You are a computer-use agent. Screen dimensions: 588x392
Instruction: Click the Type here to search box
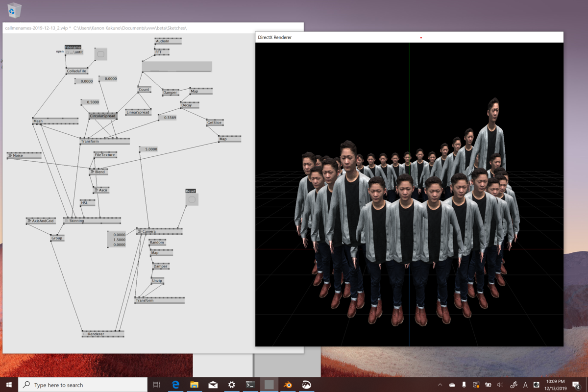click(x=83, y=385)
